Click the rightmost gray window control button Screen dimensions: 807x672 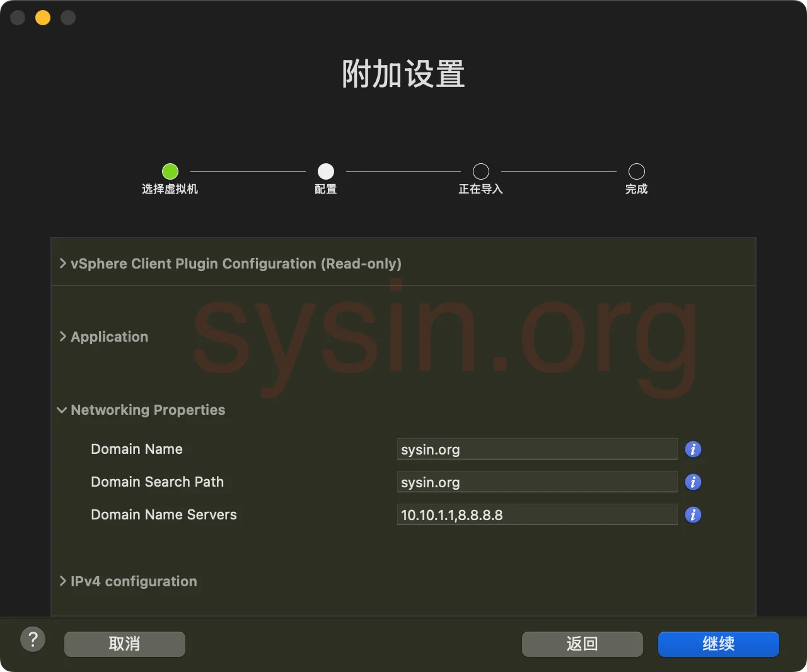pyautogui.click(x=67, y=18)
